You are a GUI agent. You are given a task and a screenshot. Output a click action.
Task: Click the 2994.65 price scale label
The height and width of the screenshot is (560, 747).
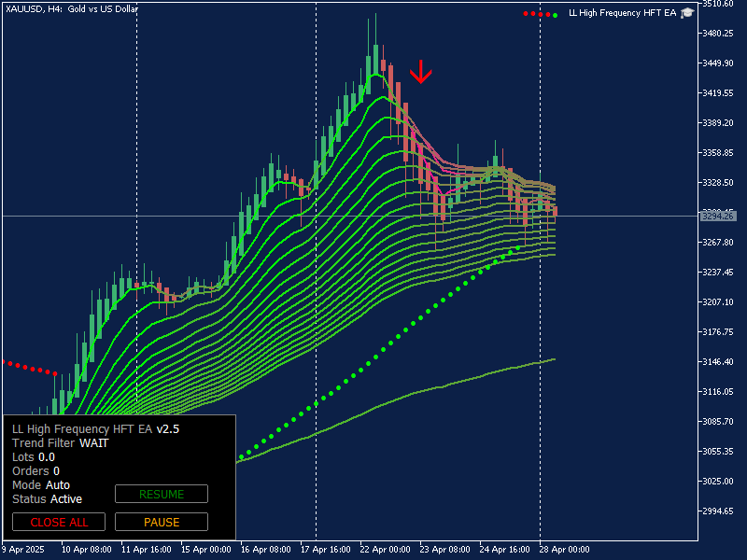pos(718,511)
